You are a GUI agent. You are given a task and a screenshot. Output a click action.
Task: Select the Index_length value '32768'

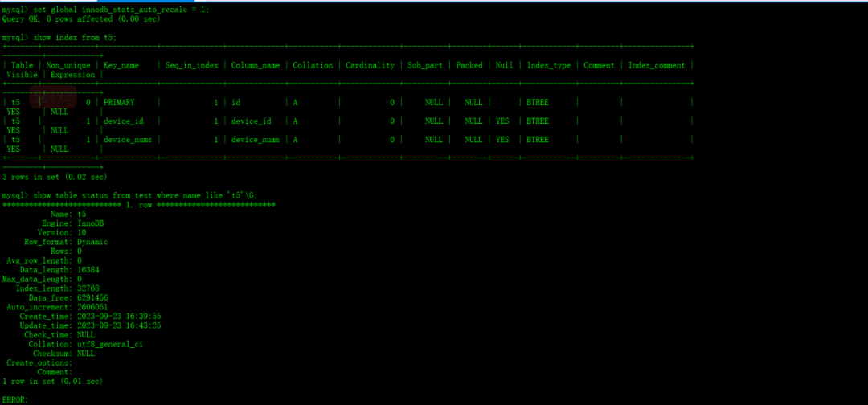pos(88,288)
